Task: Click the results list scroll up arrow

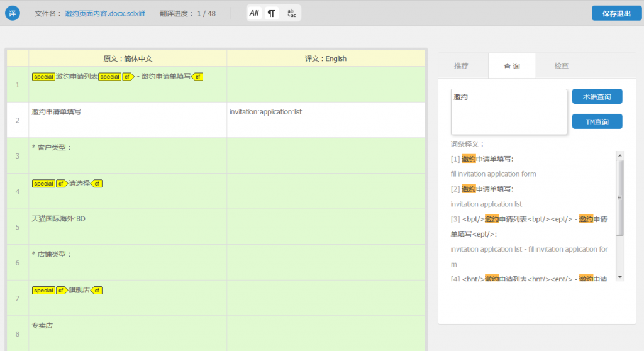Action: tap(619, 155)
